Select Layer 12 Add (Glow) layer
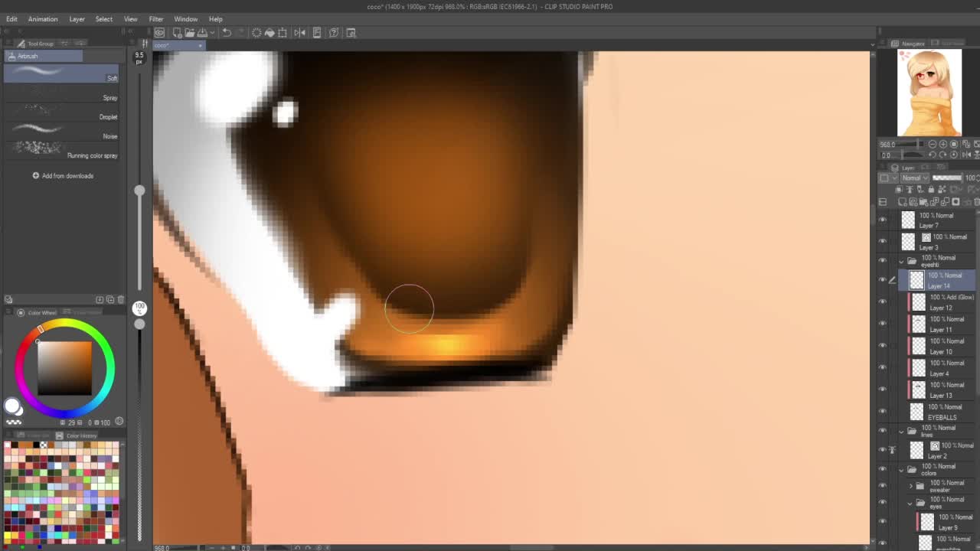The image size is (980, 551). click(x=940, y=302)
